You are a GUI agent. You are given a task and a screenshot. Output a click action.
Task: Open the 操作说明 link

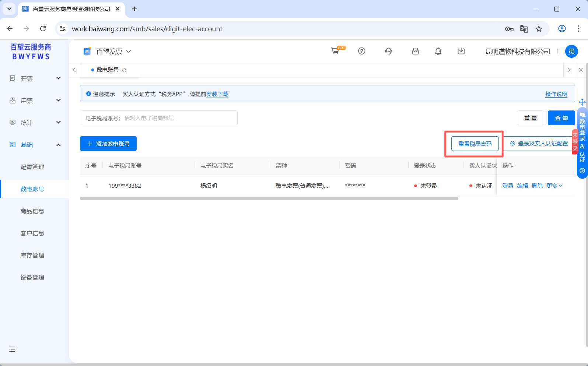point(556,94)
